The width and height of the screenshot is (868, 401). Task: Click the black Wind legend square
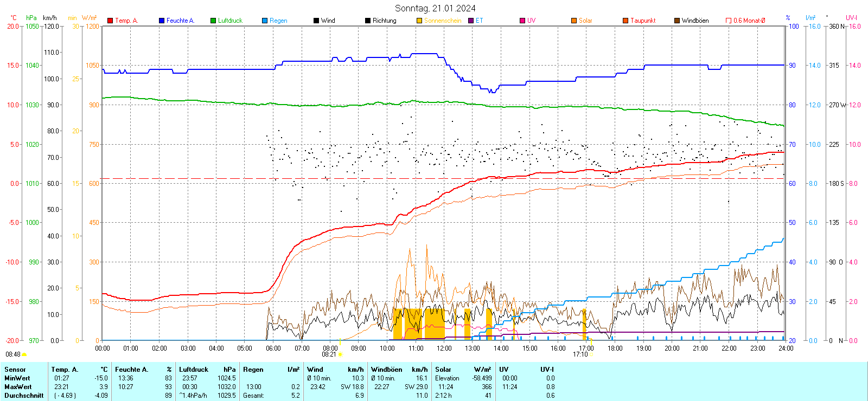point(316,21)
